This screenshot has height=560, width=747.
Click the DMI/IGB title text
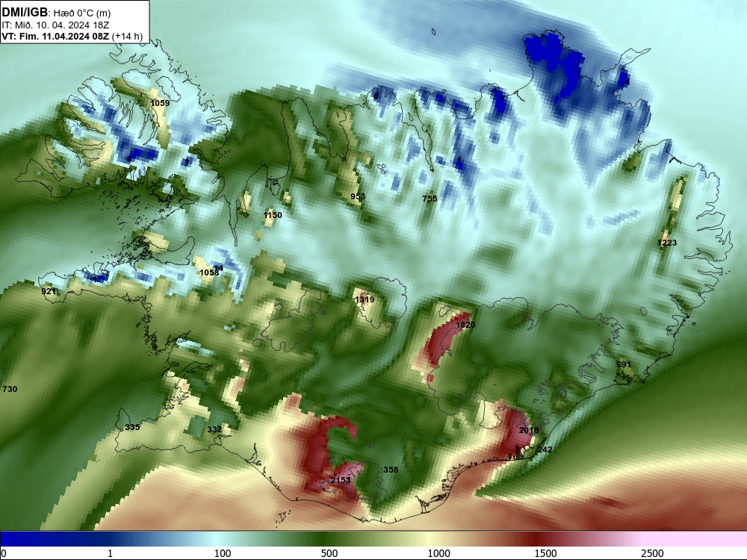click(x=25, y=13)
